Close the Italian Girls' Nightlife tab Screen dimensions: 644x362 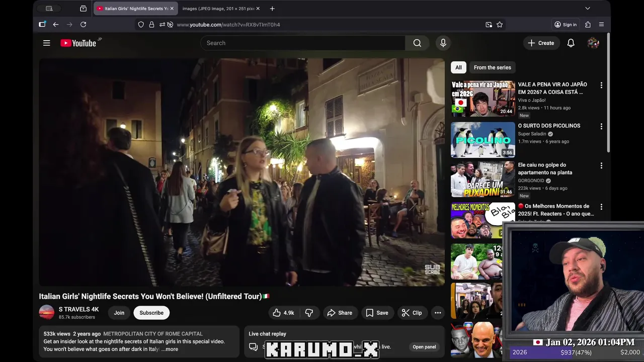point(172,9)
